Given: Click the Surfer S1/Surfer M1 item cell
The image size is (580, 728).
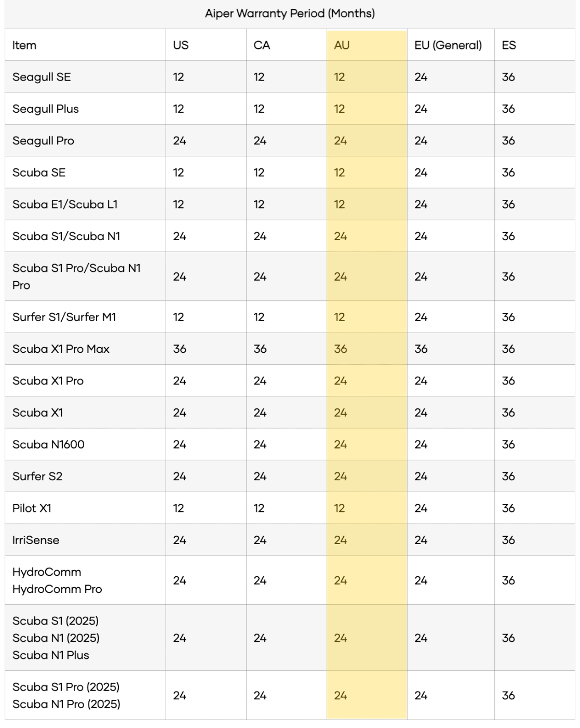Looking at the screenshot, I should click(x=85, y=317).
